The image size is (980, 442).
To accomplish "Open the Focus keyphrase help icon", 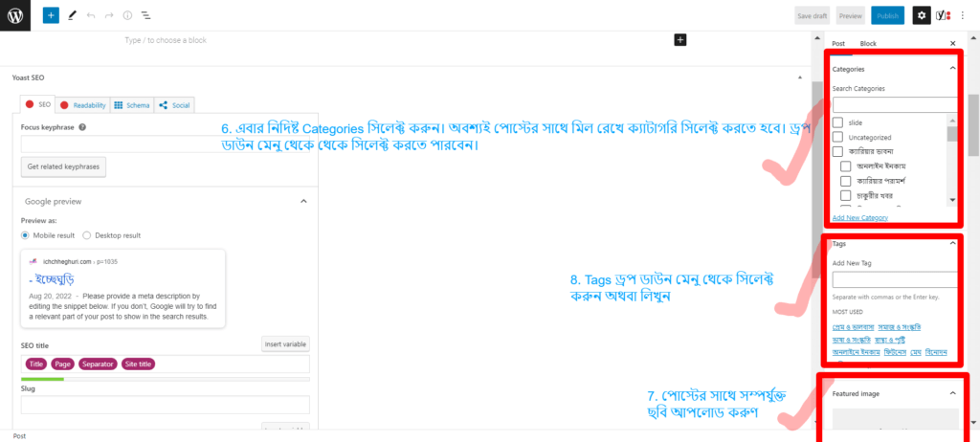I will click(x=82, y=127).
